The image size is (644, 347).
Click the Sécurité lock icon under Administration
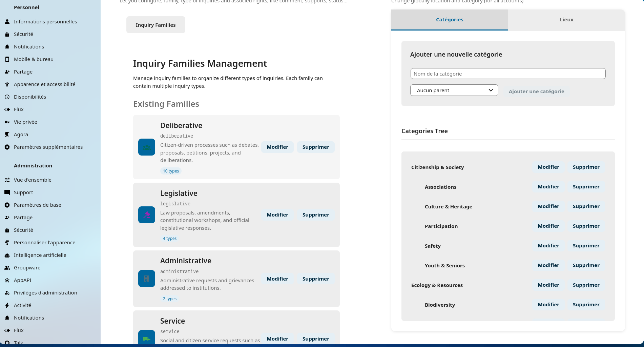pyautogui.click(x=7, y=230)
